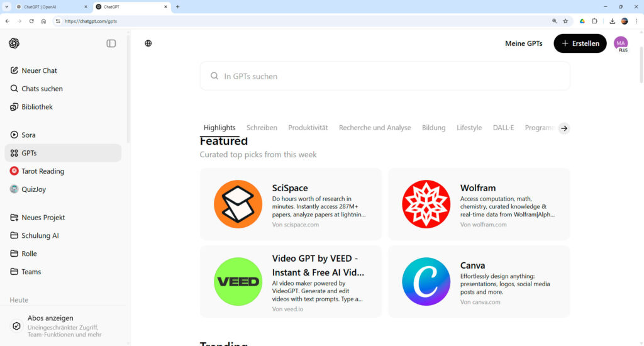Image resolution: width=644 pixels, height=346 pixels.
Task: Select the Highlights tab
Action: tap(219, 128)
